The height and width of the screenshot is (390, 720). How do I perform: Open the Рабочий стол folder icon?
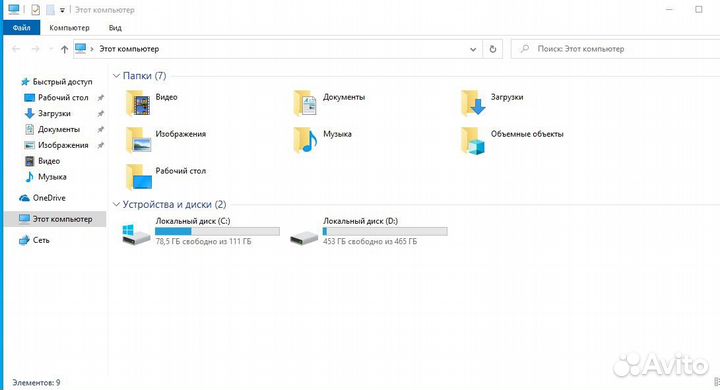pyautogui.click(x=138, y=177)
